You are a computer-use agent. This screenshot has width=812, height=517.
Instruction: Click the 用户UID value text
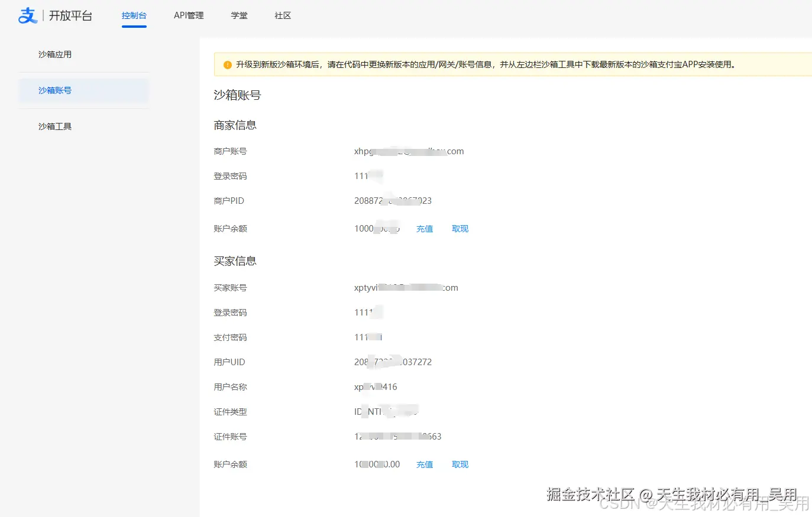[393, 362]
